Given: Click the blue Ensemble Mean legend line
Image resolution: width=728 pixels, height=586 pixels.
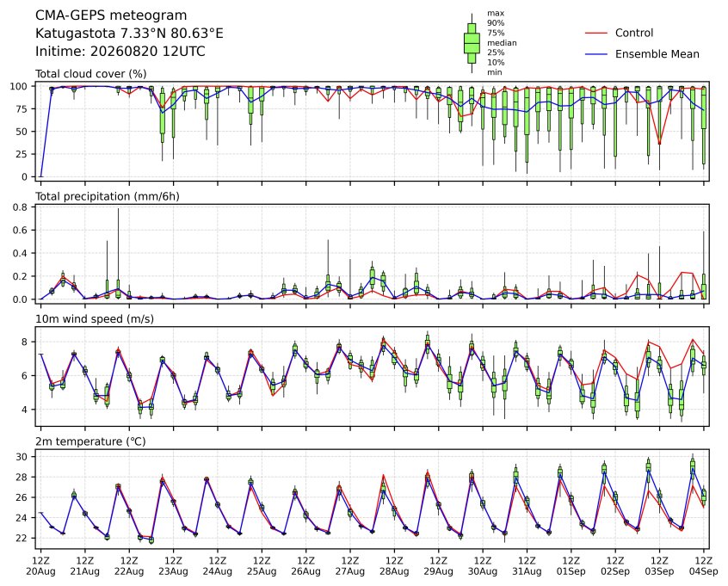Looking at the screenshot, I should (x=596, y=54).
